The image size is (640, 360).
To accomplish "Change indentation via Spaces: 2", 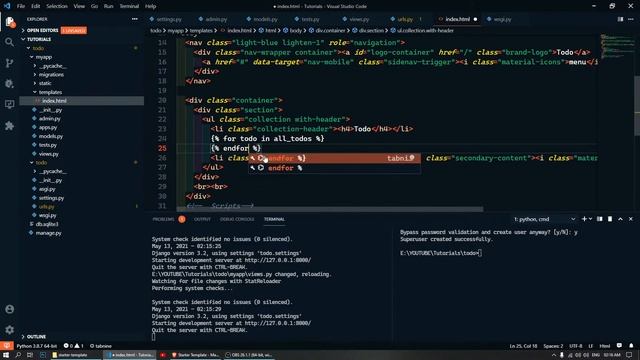I will (x=553, y=346).
